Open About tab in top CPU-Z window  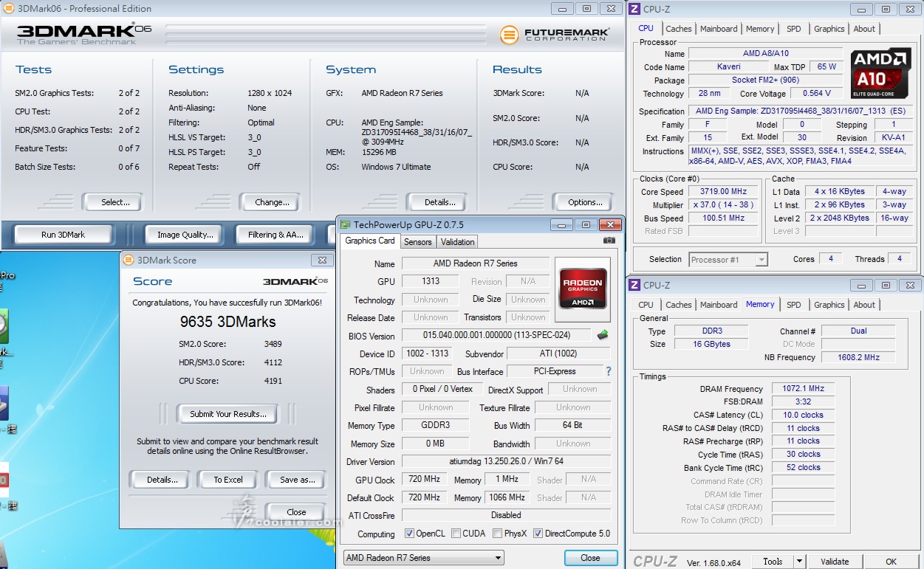(864, 29)
